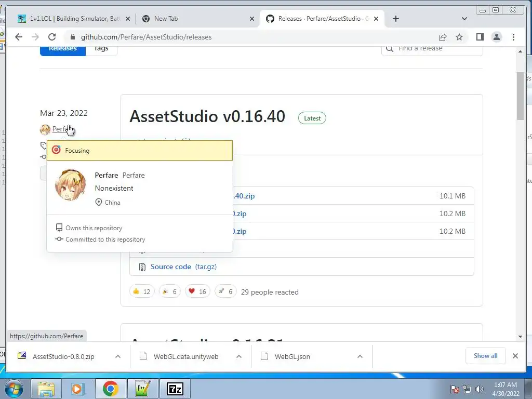Close the Releases AssetStudio tab
532x399 pixels.
pyautogui.click(x=376, y=19)
